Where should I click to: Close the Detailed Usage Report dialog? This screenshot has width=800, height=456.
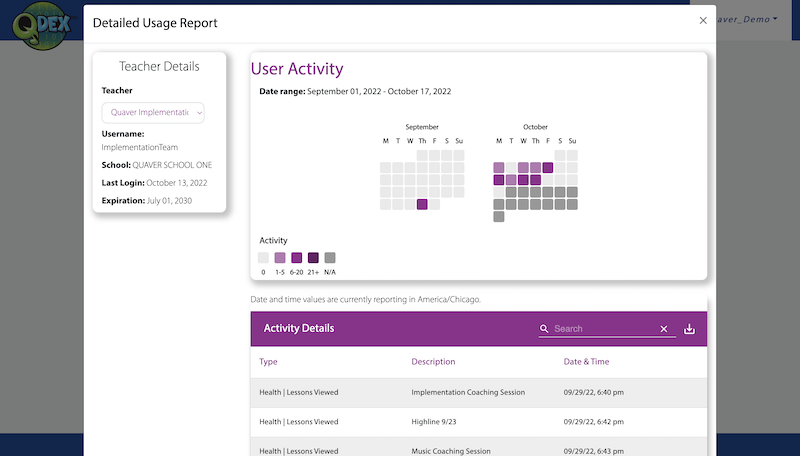[x=703, y=20]
